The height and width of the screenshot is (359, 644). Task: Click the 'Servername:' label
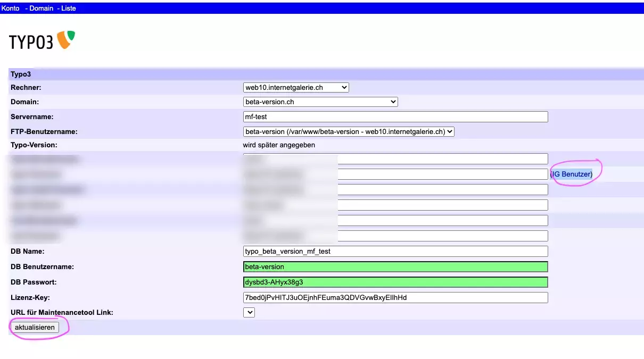32,116
